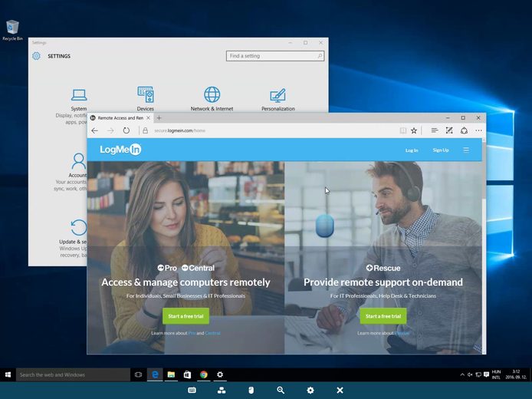Viewport: 532px width, 399px height.
Task: Show hidden tray icons chevron
Action: coord(462,375)
